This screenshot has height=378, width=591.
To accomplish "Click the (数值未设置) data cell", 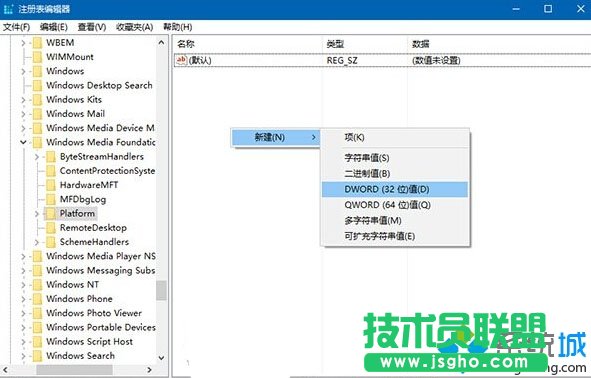I will [436, 60].
